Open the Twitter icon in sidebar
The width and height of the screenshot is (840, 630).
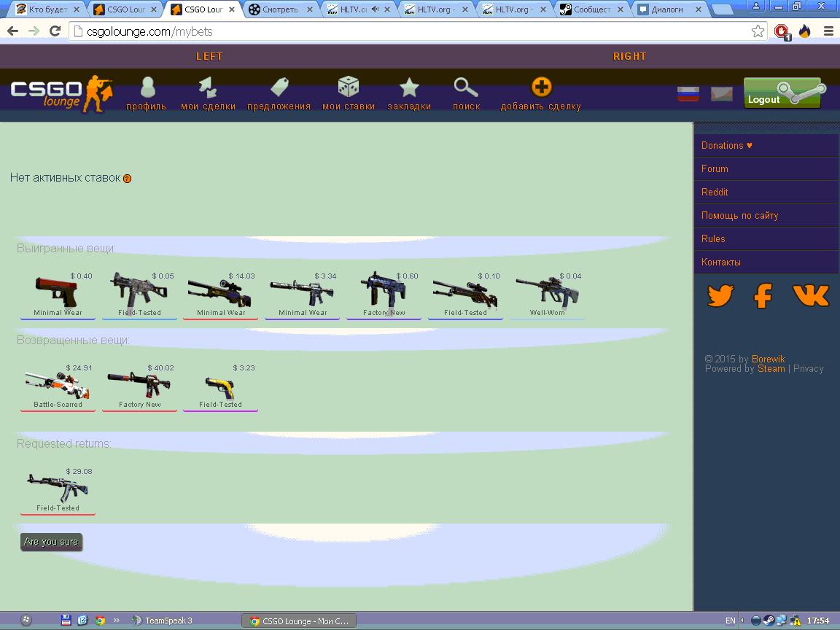720,295
